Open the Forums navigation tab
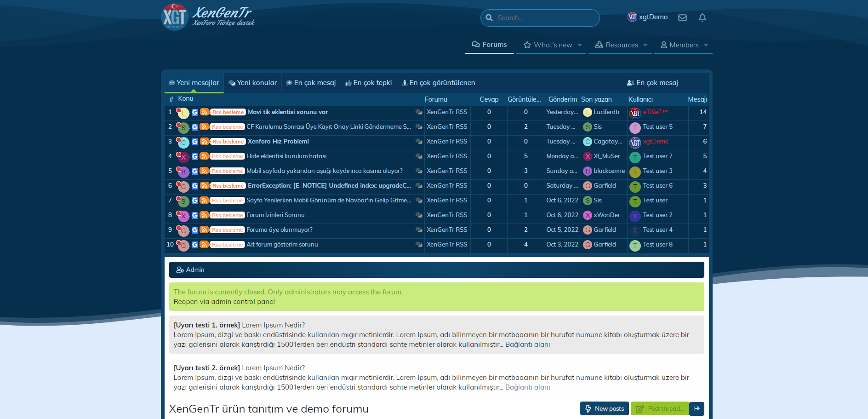This screenshot has width=868, height=419. click(x=489, y=45)
